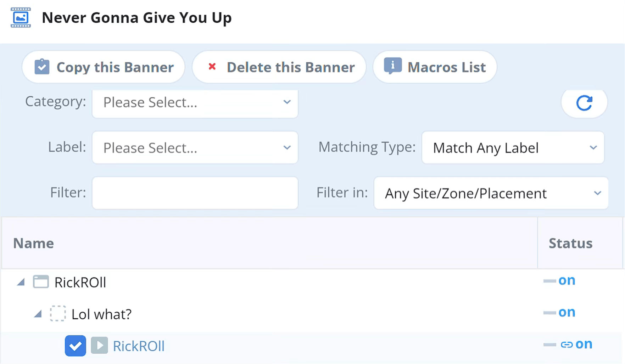Image resolution: width=625 pixels, height=364 pixels.
Task: Click the dashed zone icon beside Lol what?
Action: click(x=58, y=314)
